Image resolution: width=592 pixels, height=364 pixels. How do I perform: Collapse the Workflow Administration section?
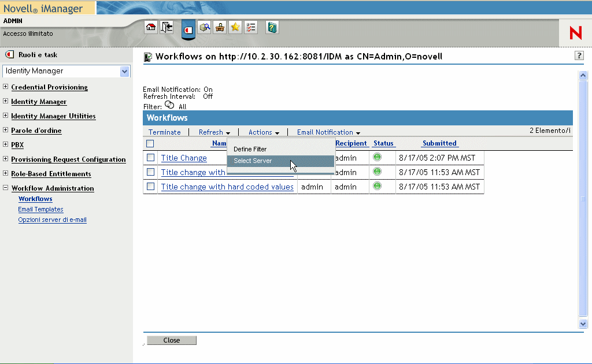point(6,188)
